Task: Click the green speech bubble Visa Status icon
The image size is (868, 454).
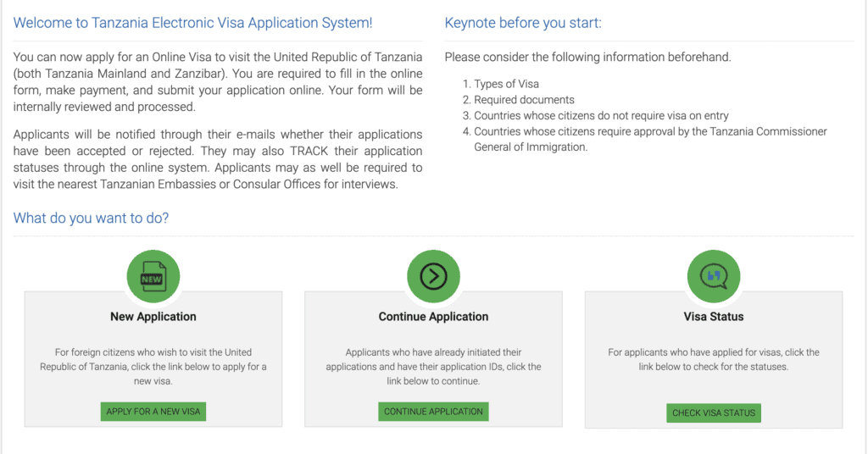Action: pos(714,276)
